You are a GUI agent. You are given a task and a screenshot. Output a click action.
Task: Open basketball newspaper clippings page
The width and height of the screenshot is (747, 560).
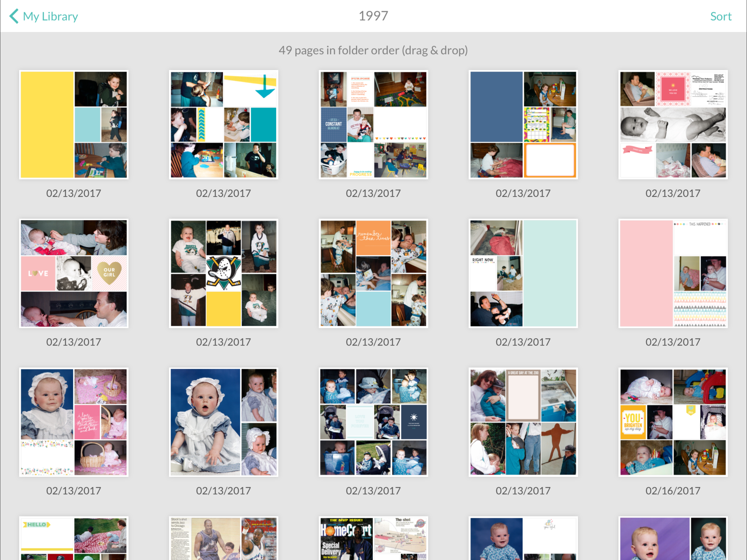pos(224,538)
